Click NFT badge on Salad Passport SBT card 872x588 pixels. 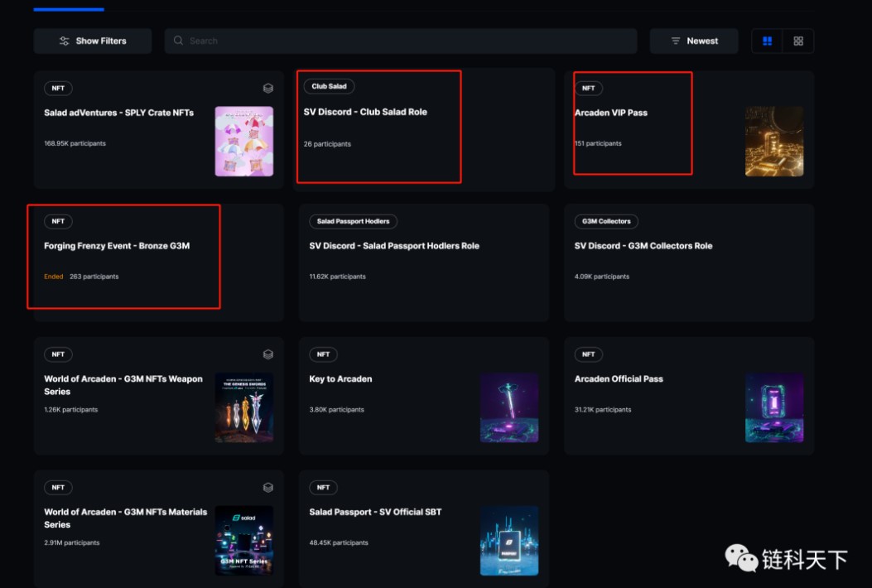point(323,487)
